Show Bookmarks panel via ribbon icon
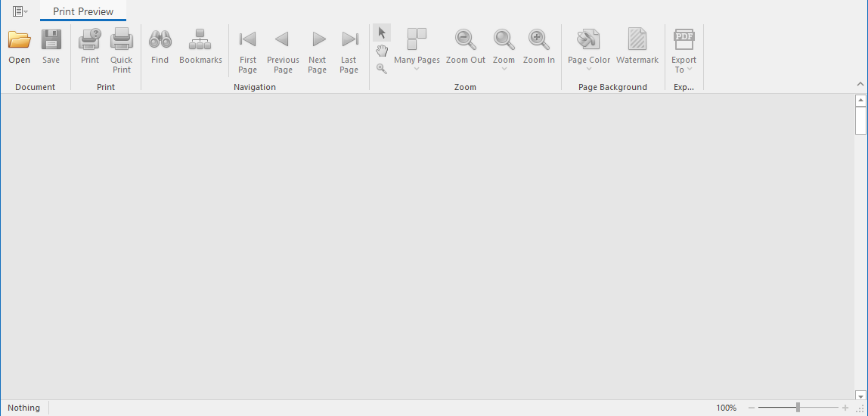This screenshot has width=868, height=416. click(200, 39)
